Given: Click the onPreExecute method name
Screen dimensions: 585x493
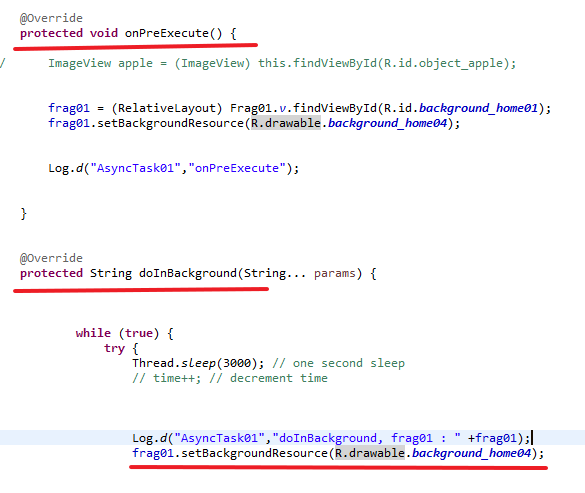Looking at the screenshot, I should [166, 33].
